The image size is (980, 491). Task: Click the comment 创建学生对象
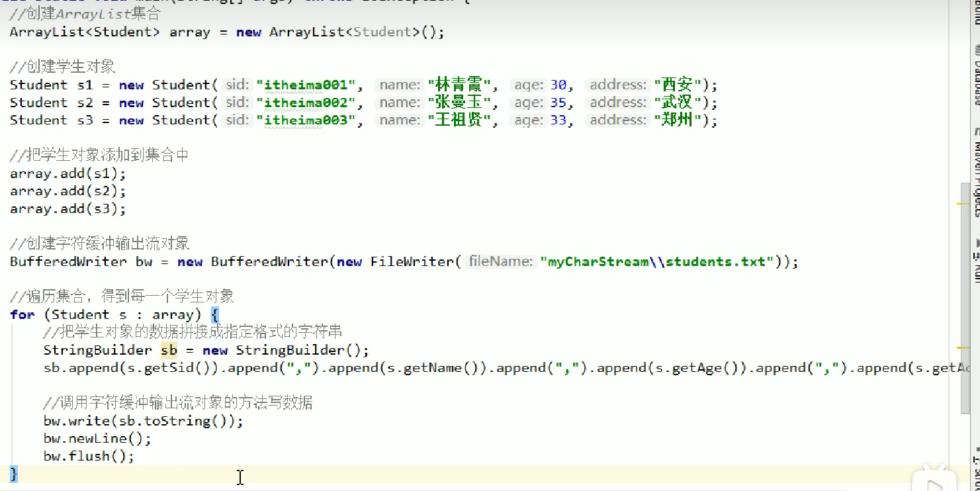pyautogui.click(x=63, y=67)
